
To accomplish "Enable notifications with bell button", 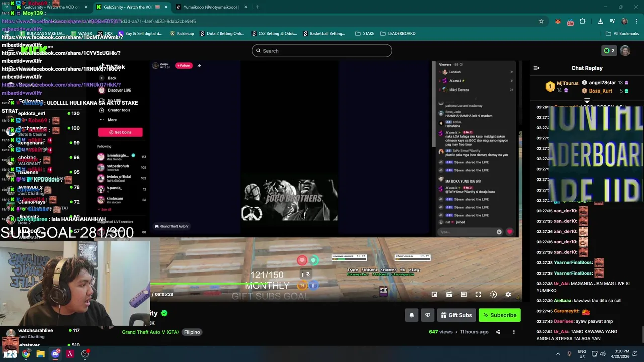I will click(411, 315).
